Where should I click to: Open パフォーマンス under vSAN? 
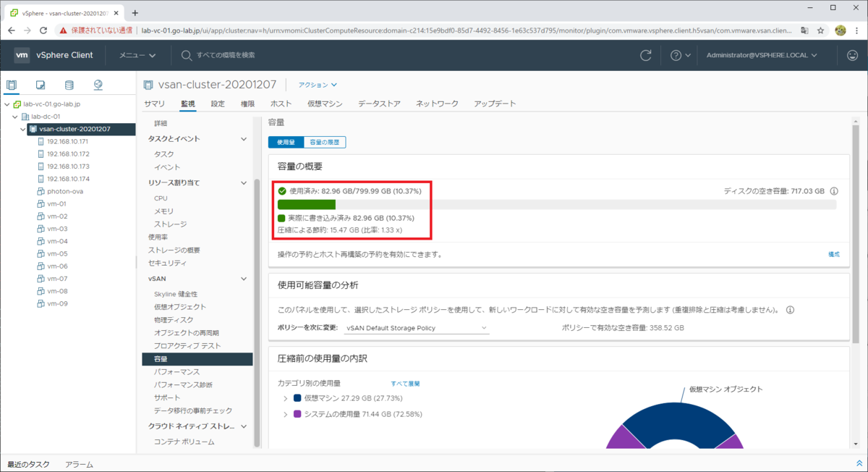(x=176, y=371)
